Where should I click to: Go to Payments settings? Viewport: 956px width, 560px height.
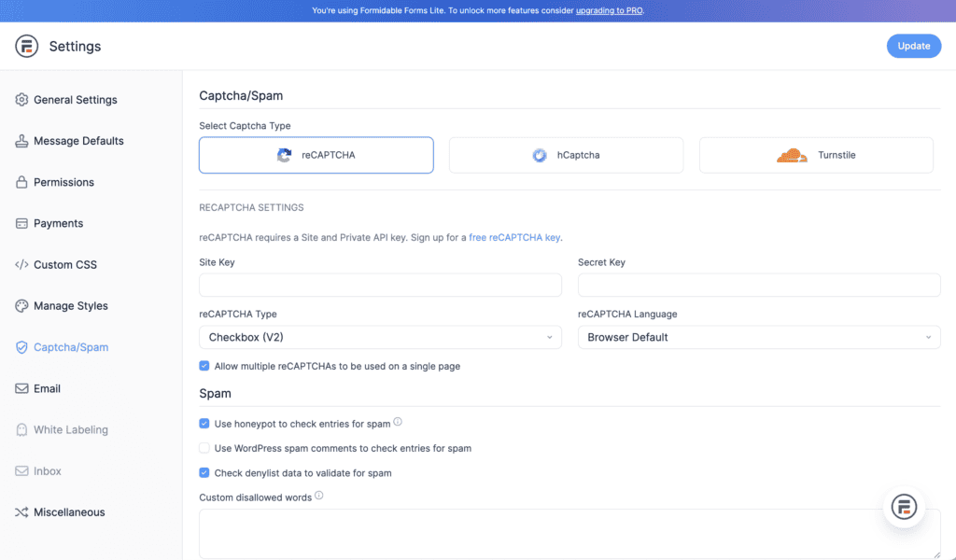58,223
